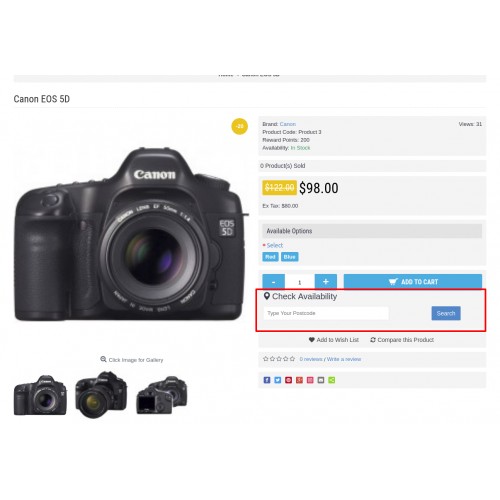Focus the Type Your Postcode field

pos(326,313)
